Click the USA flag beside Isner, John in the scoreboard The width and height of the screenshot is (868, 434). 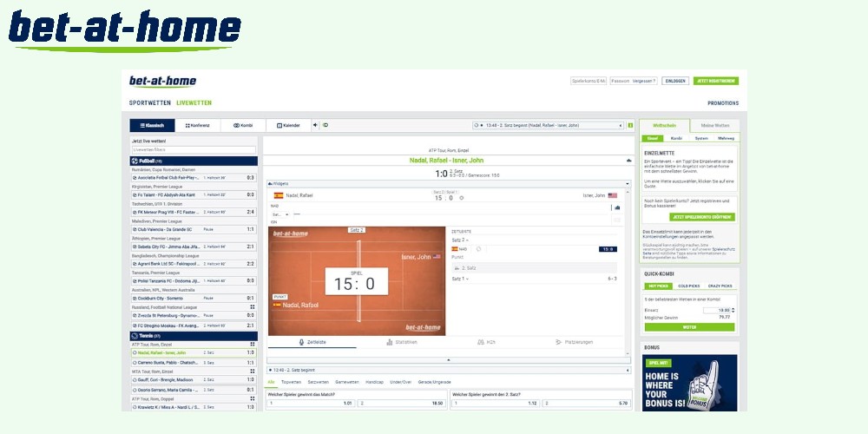[x=612, y=195]
